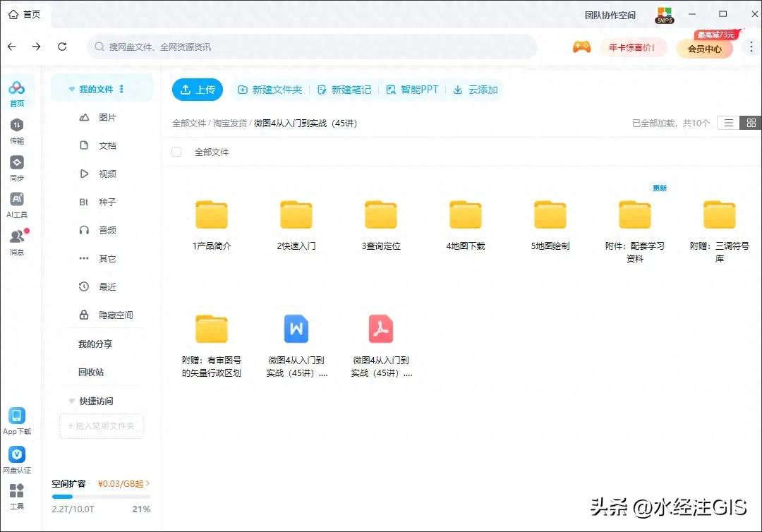Open AI工具 in the left sidebar
This screenshot has width=762, height=532.
[16, 200]
